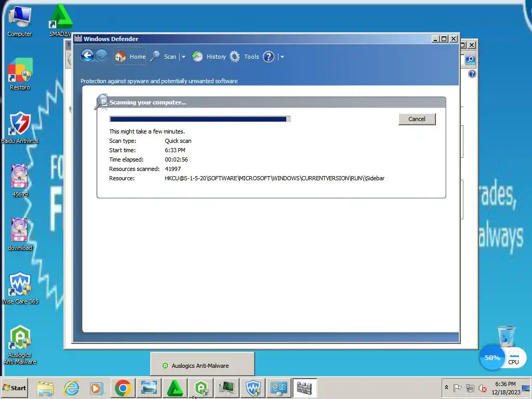Click the greyed forward arrow in Defender
Screen dimensions: 532x399
[x=101, y=56]
